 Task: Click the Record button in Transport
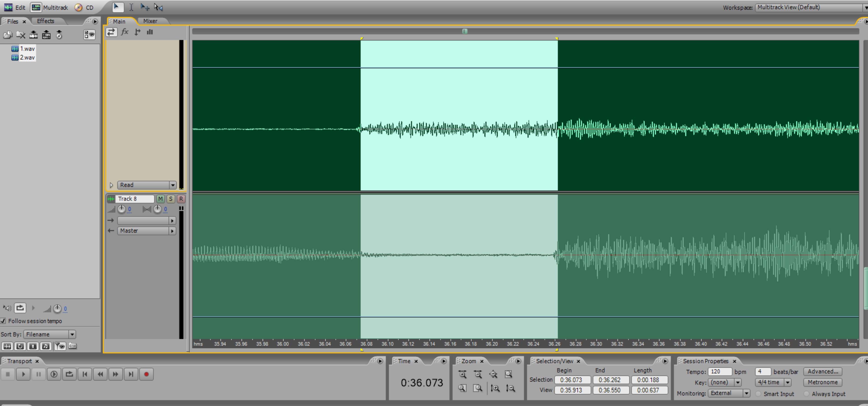[146, 374]
